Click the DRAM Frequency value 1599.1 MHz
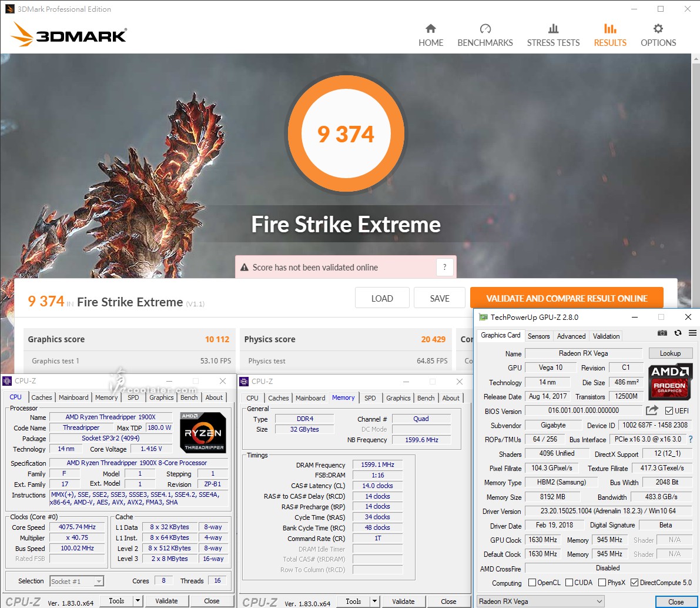This screenshot has height=608, width=700. pos(377,465)
